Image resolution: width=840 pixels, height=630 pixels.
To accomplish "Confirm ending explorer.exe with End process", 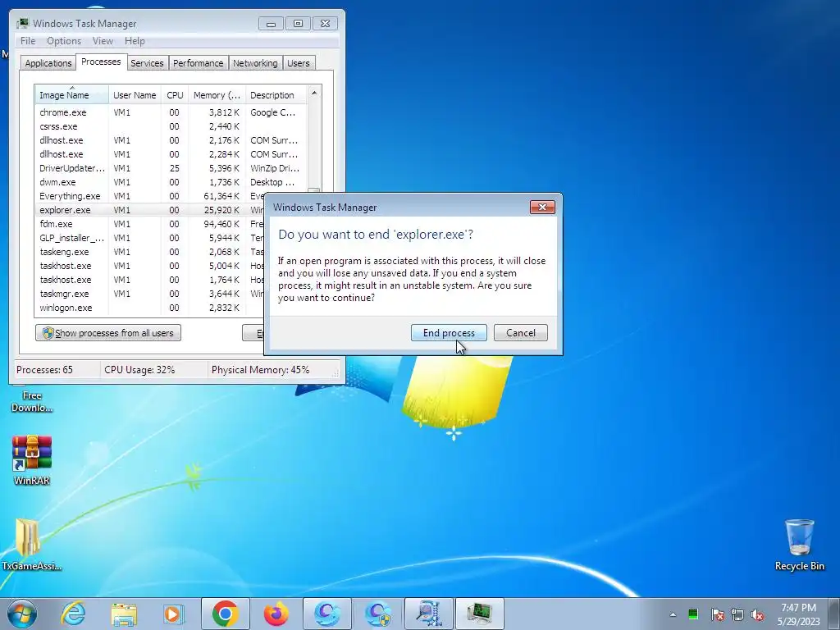I will pos(449,333).
